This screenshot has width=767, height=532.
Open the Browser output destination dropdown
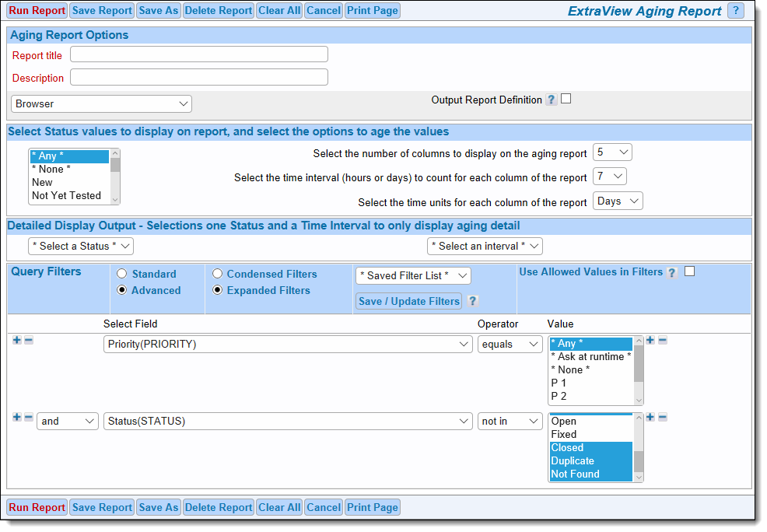(x=102, y=103)
